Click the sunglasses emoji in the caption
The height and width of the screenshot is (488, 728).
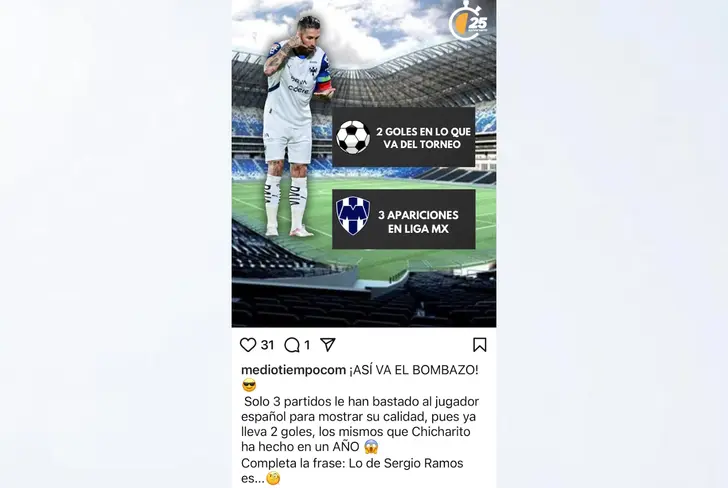click(249, 385)
